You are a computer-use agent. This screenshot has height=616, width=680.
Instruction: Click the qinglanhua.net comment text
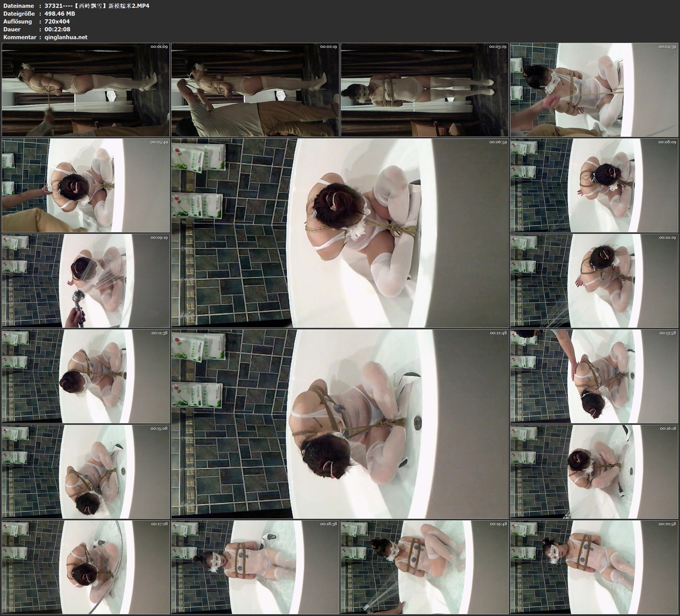click(x=66, y=37)
